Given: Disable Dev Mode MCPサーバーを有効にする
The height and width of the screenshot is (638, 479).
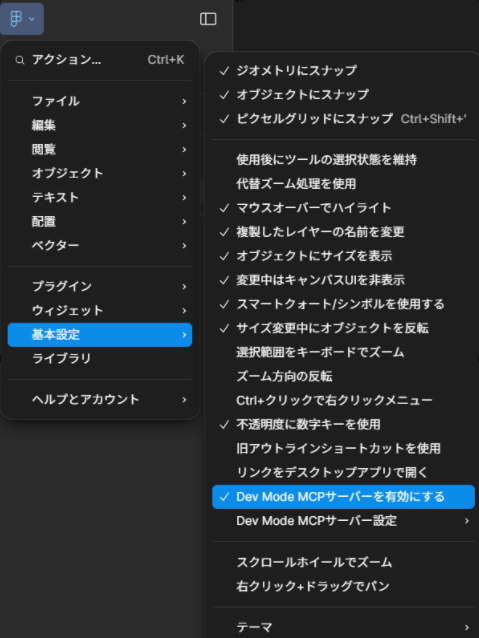Looking at the screenshot, I should pyautogui.click(x=343, y=497).
